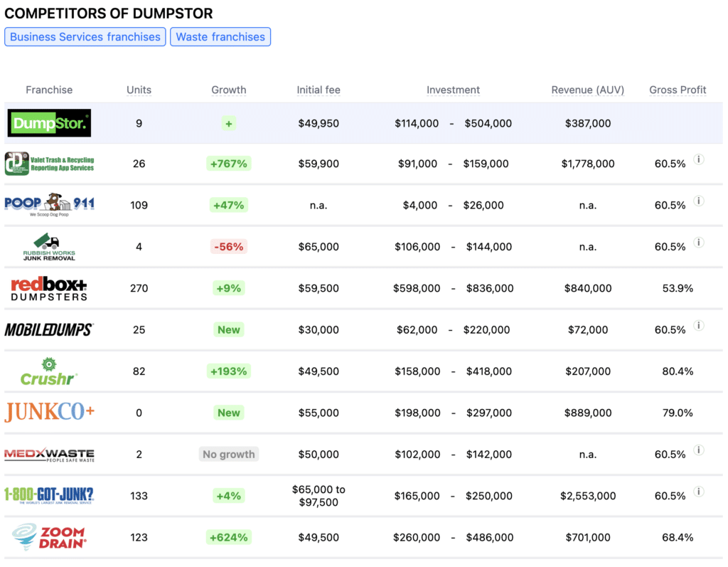This screenshot has width=728, height=567.
Task: Click initial fee $50,000
Action: pyautogui.click(x=318, y=454)
